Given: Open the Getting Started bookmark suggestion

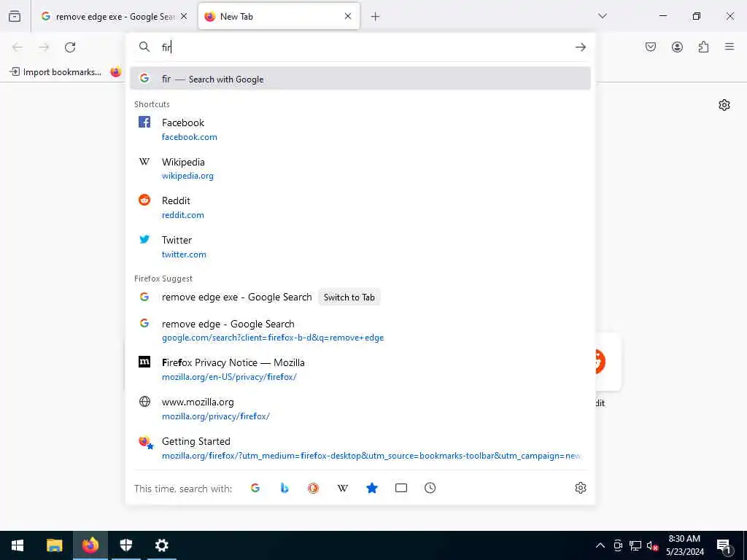Looking at the screenshot, I should point(360,448).
